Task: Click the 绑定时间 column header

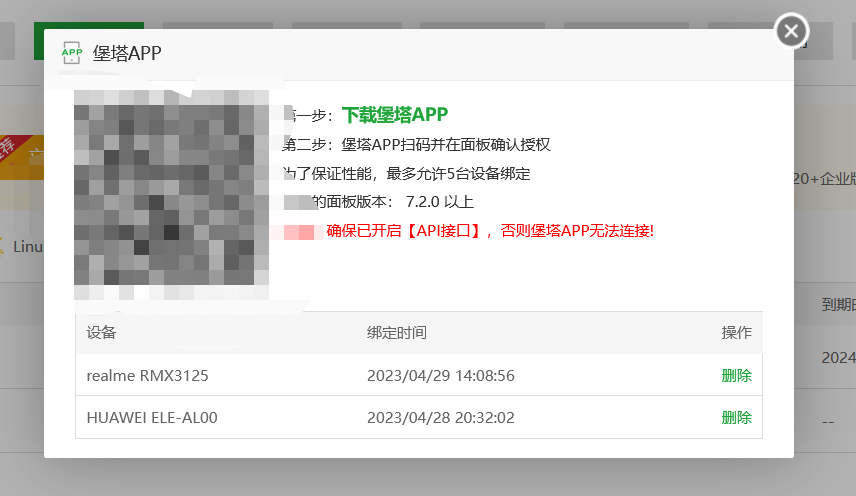Action: click(x=396, y=332)
